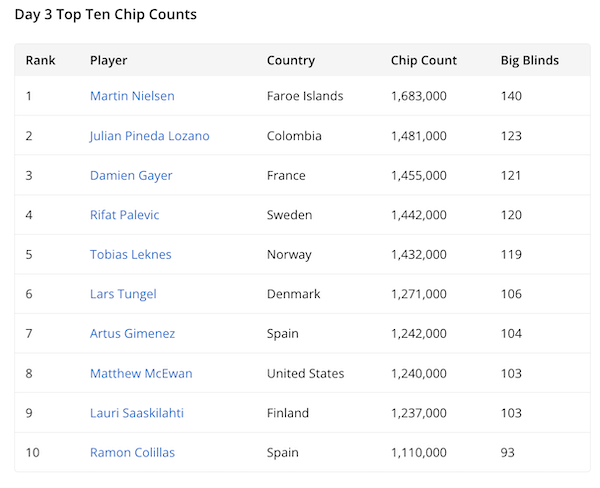Image resolution: width=600 pixels, height=488 pixels.
Task: Select the Rifat Palevic link
Action: pos(124,215)
